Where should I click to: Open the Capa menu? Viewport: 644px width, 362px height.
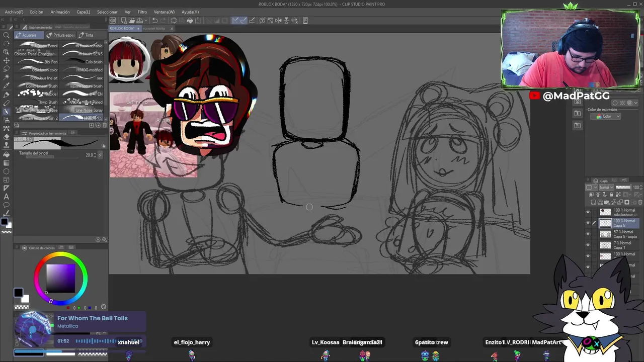pyautogui.click(x=83, y=12)
